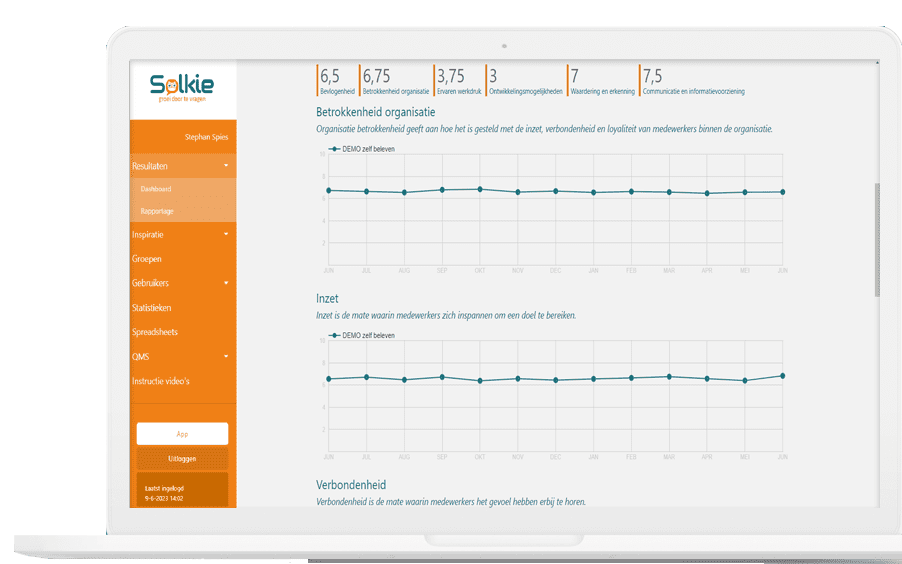Image resolution: width=902 pixels, height=564 pixels.
Task: Click the APR data point in Betrokkenheid chart
Action: coord(707,194)
